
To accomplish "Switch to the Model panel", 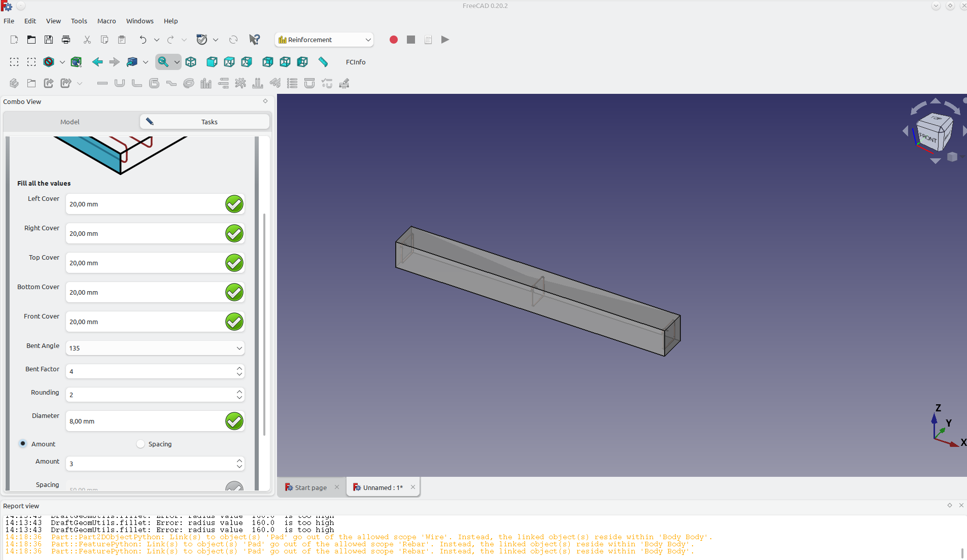I will [70, 122].
